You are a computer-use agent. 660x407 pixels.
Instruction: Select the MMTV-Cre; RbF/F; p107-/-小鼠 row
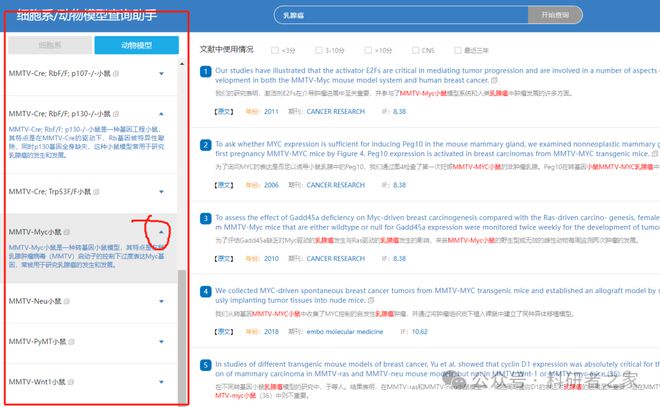[x=90, y=74]
